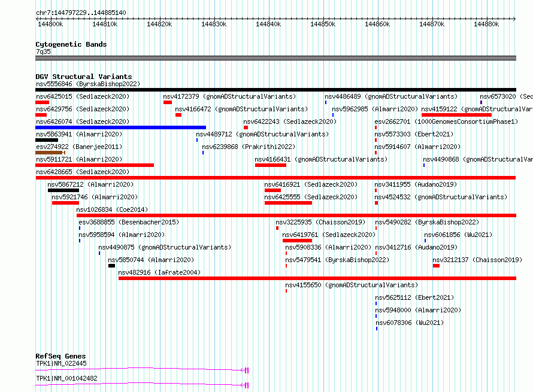
Task: Click nsv4166472 (gnomADStructuralVariants) label
Action: pos(241,109)
